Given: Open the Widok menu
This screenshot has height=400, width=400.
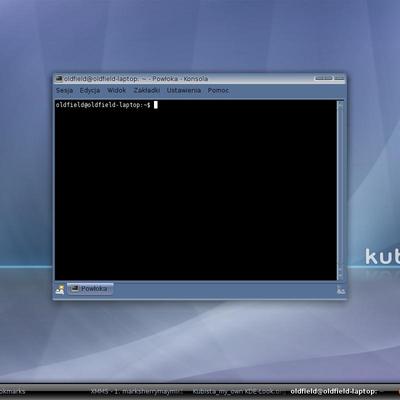Looking at the screenshot, I should pos(117,90).
